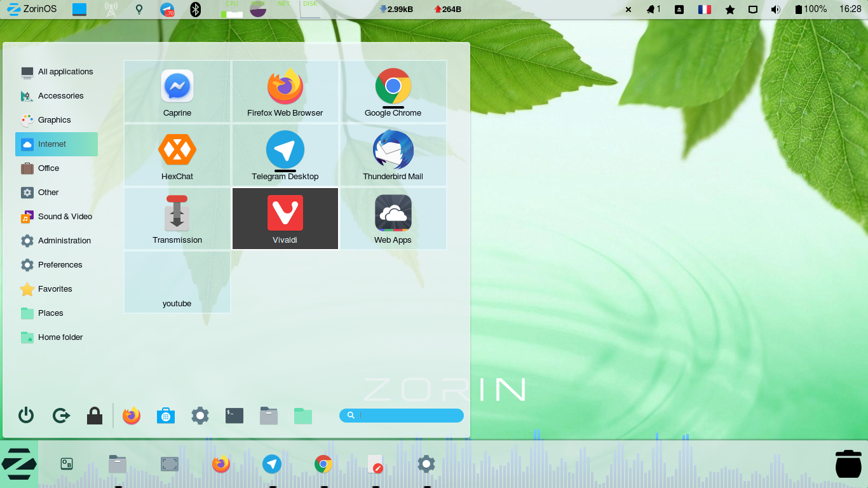Launch the youtube web app tile

tap(177, 282)
